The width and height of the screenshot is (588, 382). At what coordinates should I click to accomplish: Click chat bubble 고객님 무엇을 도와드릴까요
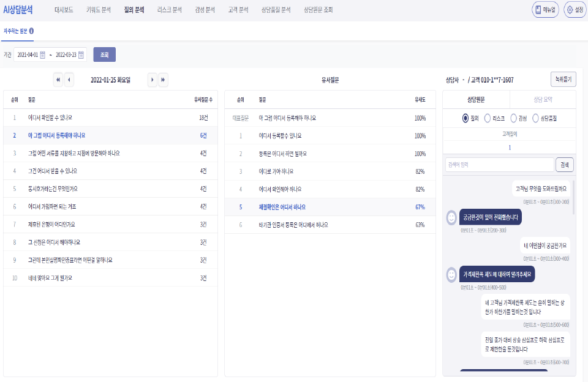(541, 189)
